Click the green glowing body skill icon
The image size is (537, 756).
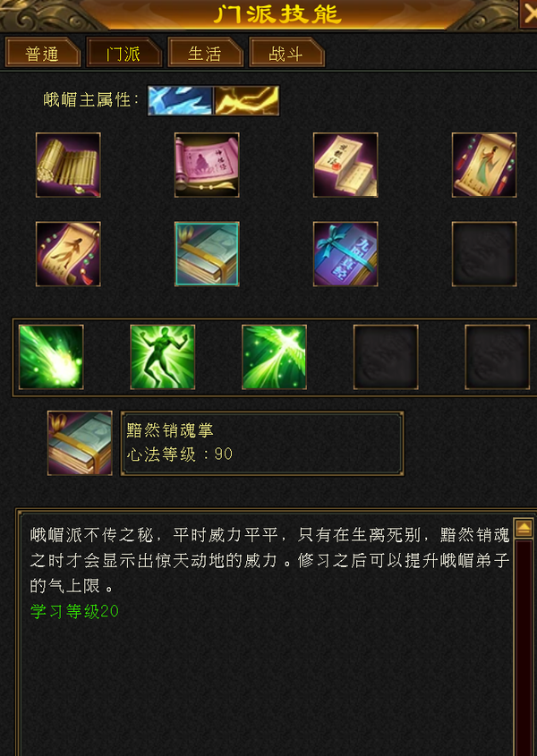pyautogui.click(x=163, y=357)
